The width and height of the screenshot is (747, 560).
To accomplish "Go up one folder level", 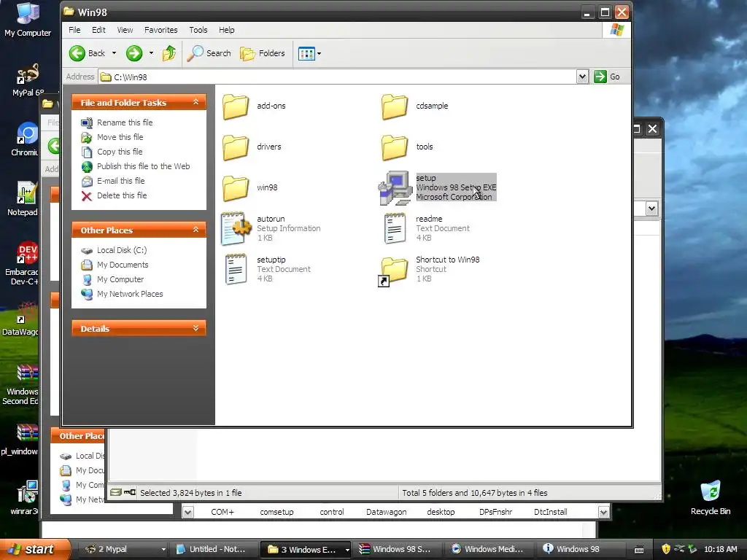I will [x=169, y=53].
